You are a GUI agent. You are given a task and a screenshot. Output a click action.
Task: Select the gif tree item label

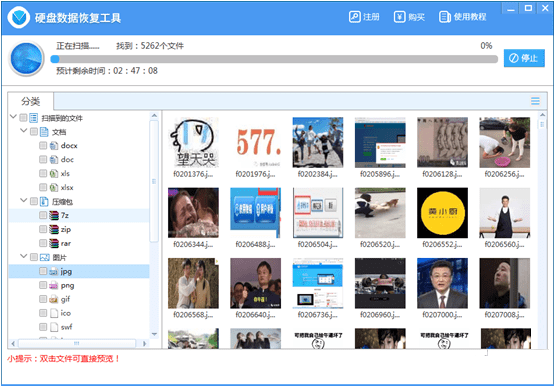point(65,300)
